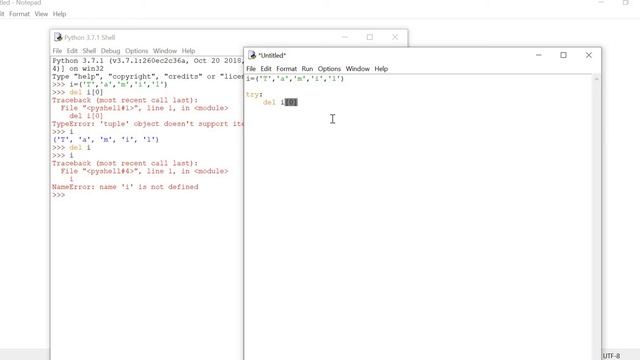
Task: Maximize the Untitled editor window
Action: pyautogui.click(x=563, y=55)
